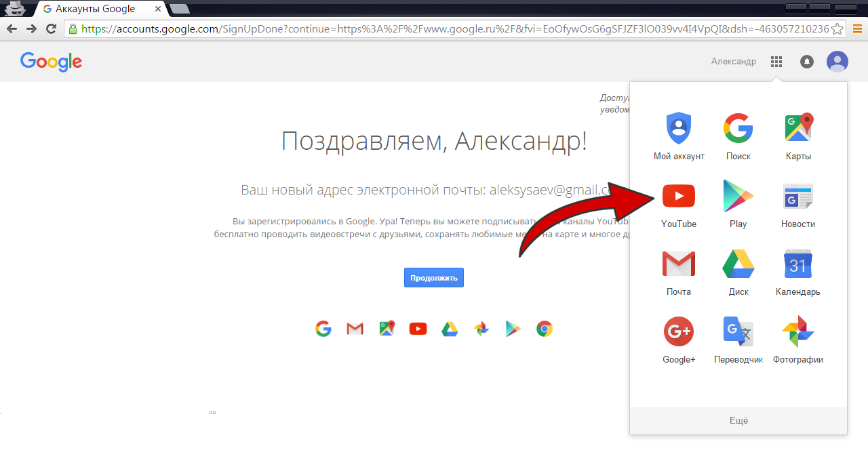Open account avatar menu
Screen dimensions: 868x469
point(837,62)
